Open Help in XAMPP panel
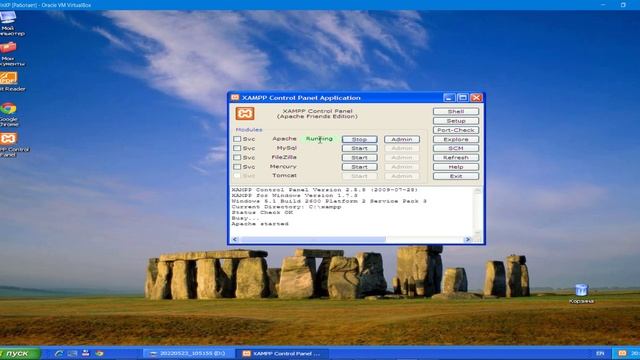640x360 pixels. [456, 167]
